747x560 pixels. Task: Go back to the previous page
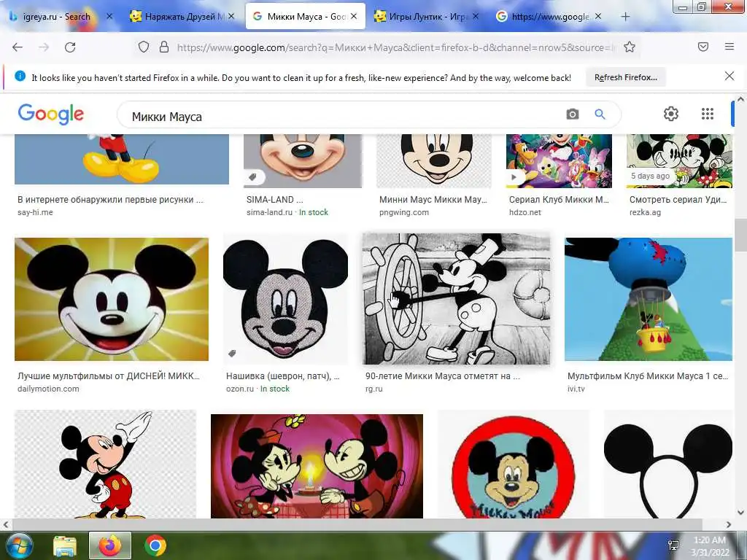coord(18,47)
